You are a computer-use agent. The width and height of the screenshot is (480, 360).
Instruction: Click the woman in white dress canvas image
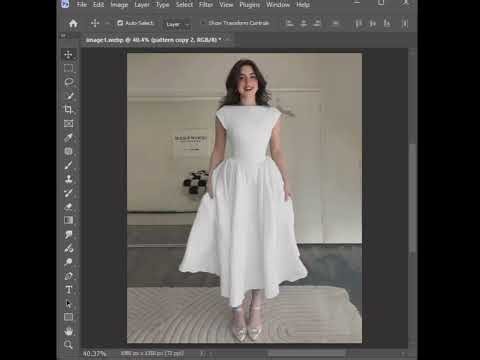point(244,198)
